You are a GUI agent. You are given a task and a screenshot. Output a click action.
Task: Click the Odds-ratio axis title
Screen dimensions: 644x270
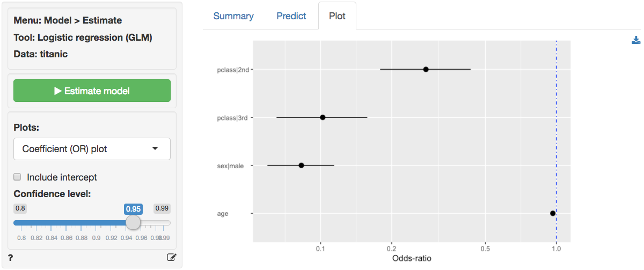pos(412,258)
